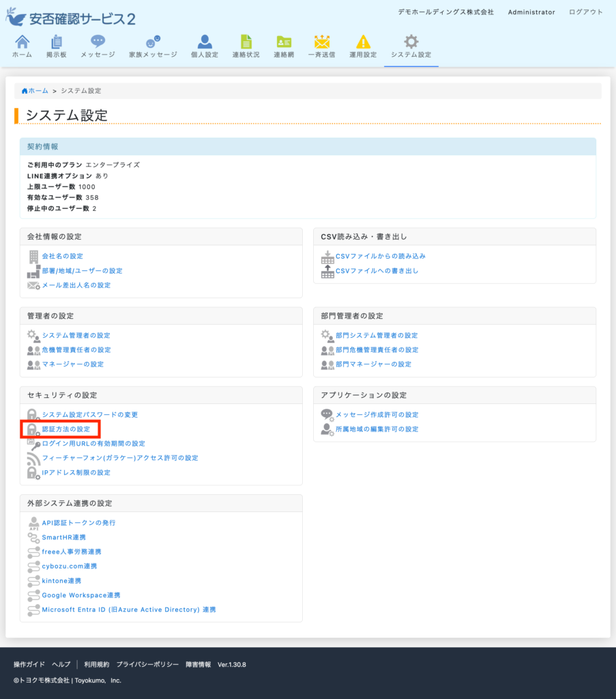Click the envelope icon beside メール差出人名の設定
Image resolution: width=616 pixels, height=699 pixels.
coord(33,285)
